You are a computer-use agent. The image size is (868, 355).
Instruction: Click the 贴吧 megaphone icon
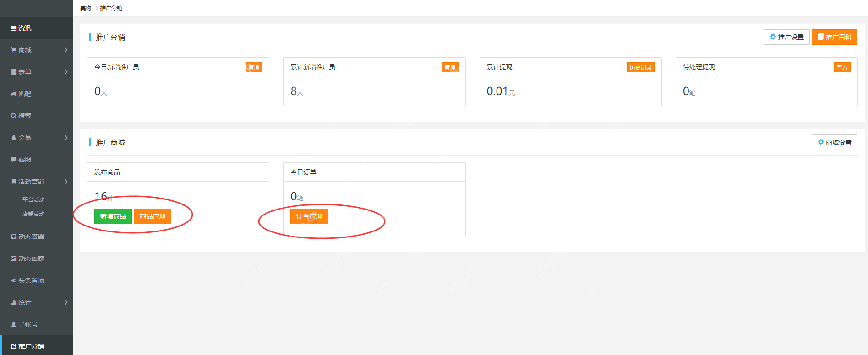pos(14,94)
